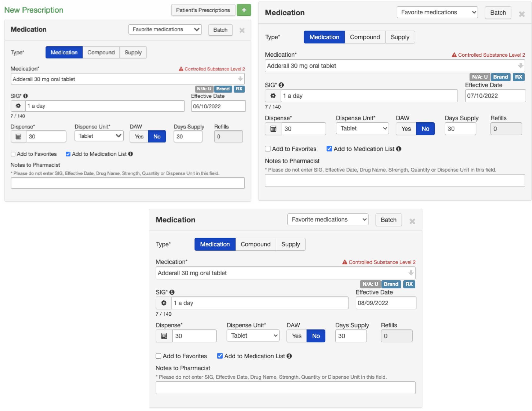Select Supply type in 07/10/2022 prescription
This screenshot has width=532, height=411.
coord(400,37)
